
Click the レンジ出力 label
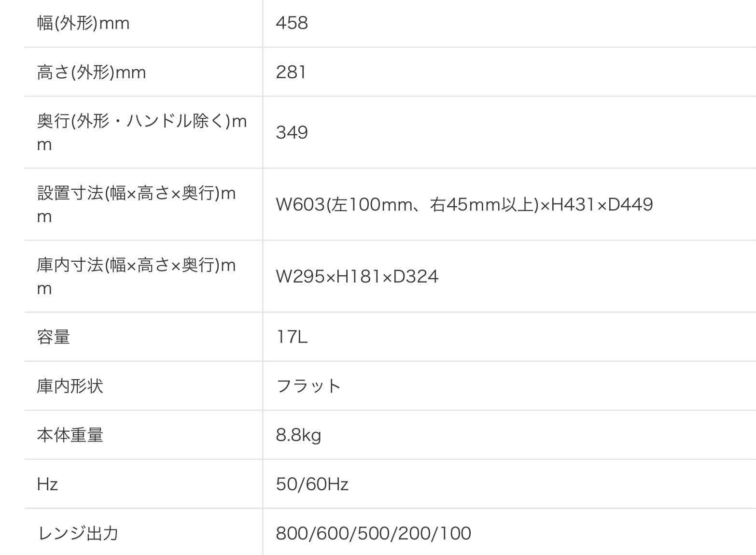78,533
